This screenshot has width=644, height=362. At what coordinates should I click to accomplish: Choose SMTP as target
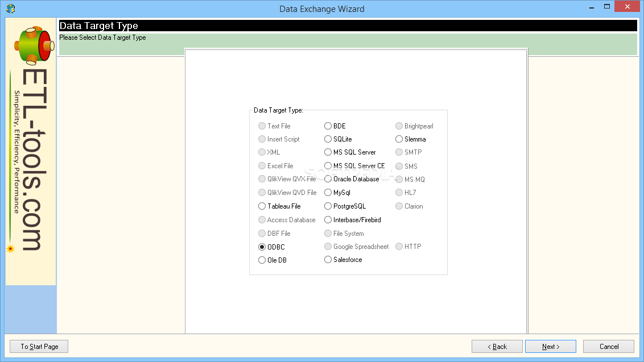click(408, 152)
